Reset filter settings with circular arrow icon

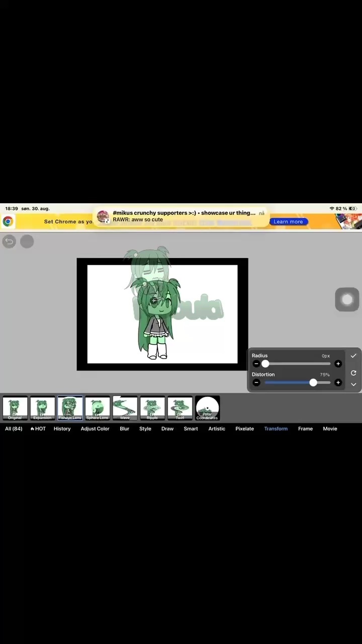pos(353,373)
